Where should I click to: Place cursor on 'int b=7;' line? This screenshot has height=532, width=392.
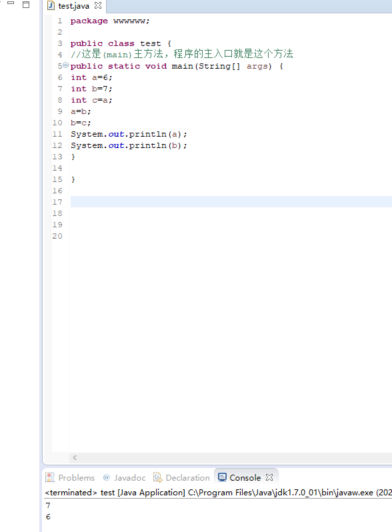(x=91, y=89)
